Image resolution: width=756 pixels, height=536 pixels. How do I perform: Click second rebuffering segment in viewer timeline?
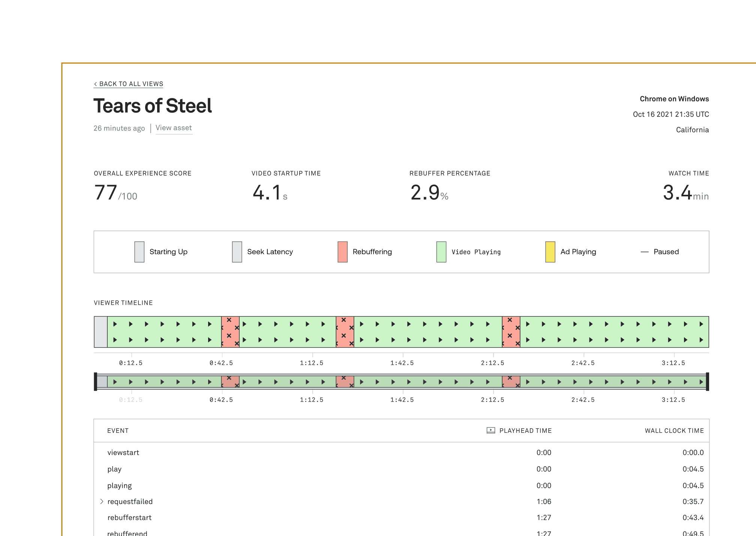[x=345, y=332]
